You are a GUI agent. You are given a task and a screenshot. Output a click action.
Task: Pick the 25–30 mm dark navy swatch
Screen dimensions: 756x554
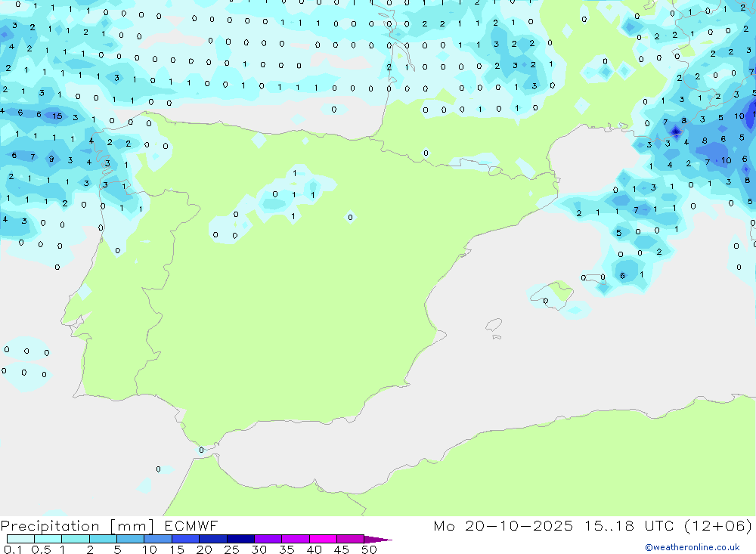[x=240, y=539]
